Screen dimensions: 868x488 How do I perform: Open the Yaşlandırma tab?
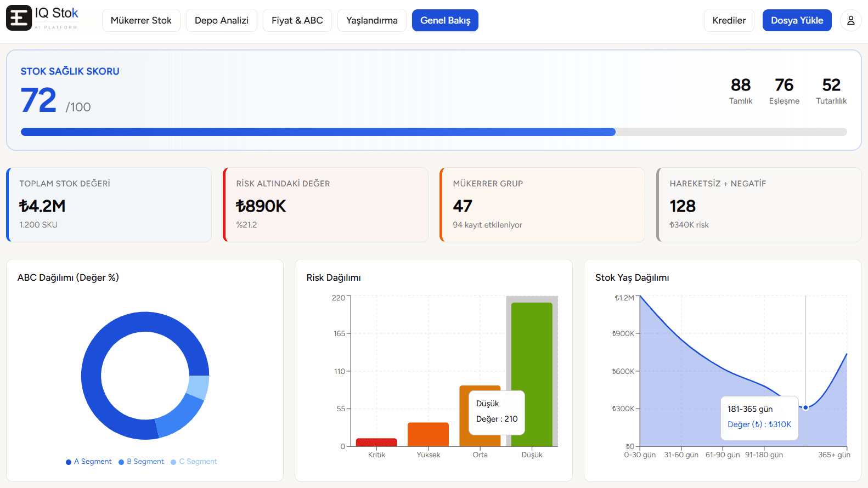pos(372,20)
